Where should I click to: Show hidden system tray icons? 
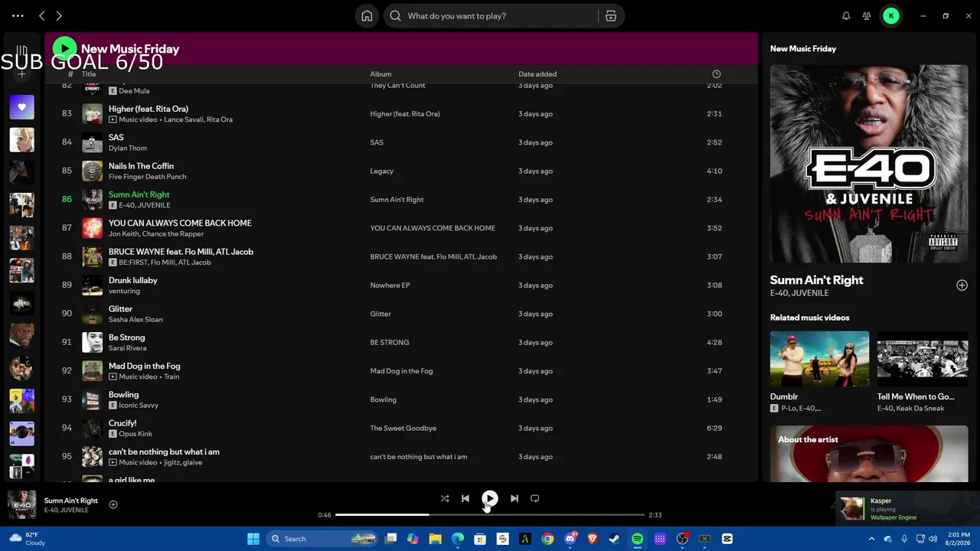pyautogui.click(x=871, y=539)
